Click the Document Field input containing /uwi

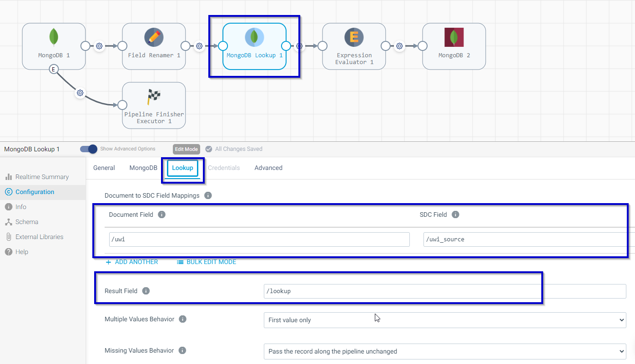[259, 239]
